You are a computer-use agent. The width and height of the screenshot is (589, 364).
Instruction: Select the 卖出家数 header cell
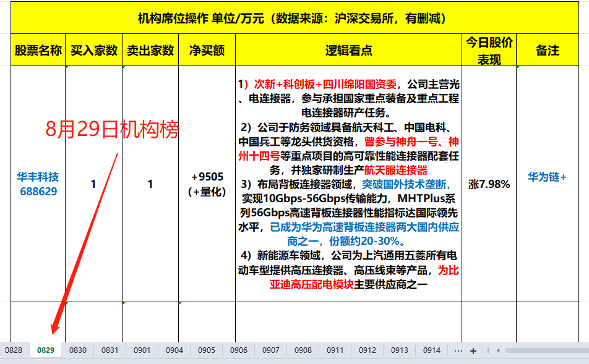[x=150, y=50]
